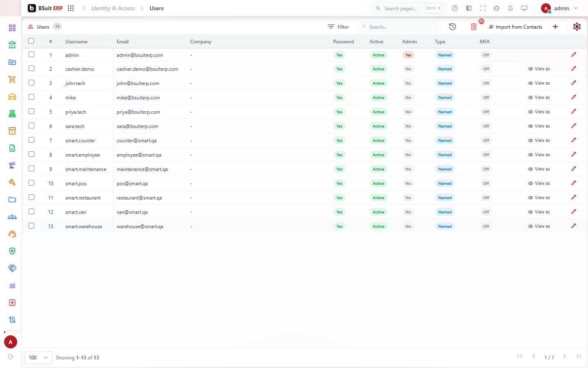Open the Users settings gear icon

pyautogui.click(x=577, y=27)
